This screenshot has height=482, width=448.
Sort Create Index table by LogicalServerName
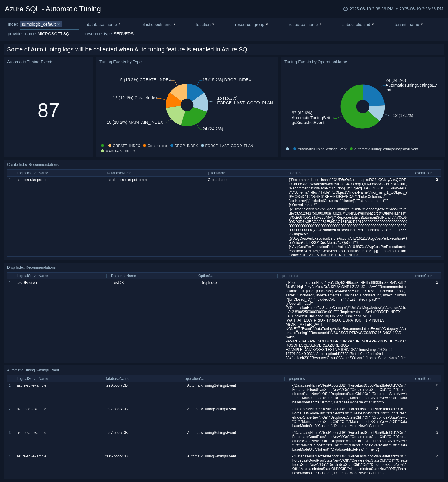click(32, 173)
